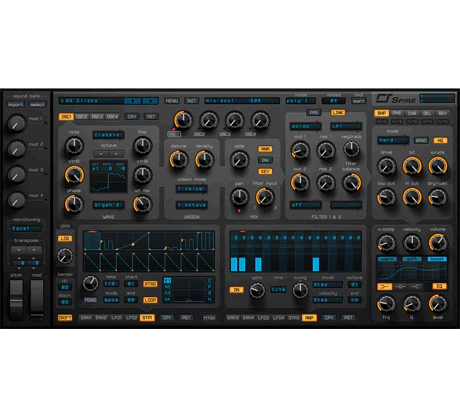Viewport: 460px width, 416px height.
Task: Click the MENU button
Action: tap(172, 101)
